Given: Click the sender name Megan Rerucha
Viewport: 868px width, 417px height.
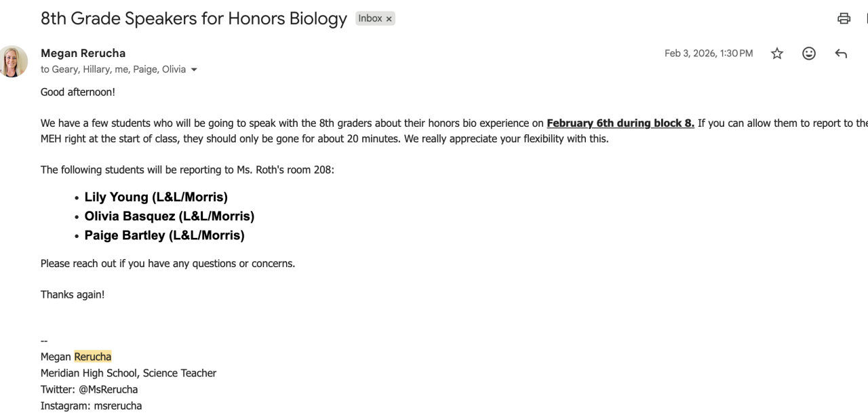Looking at the screenshot, I should [83, 53].
